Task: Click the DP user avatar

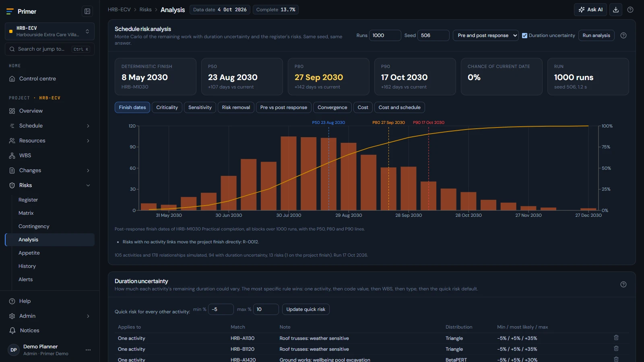Action: coord(14,350)
